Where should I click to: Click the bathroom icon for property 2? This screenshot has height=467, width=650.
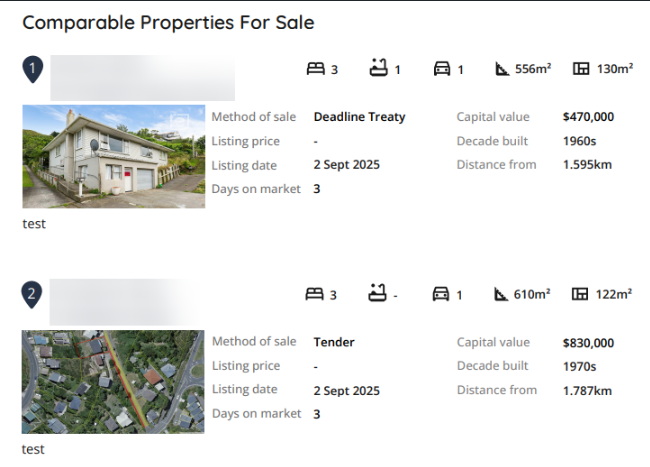tap(378, 294)
